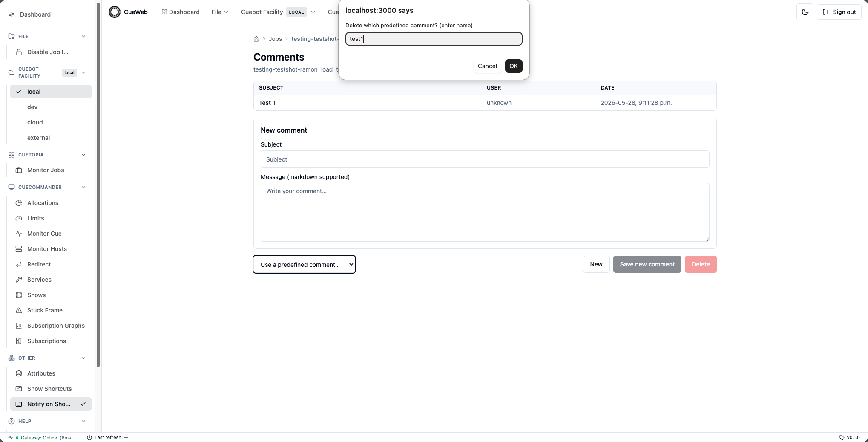The height and width of the screenshot is (442, 868).
Task: Collapse the FILE sidebar section
Action: tap(83, 36)
